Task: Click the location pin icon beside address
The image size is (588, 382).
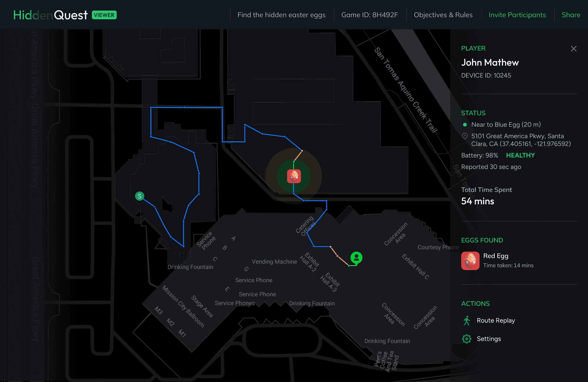Action: click(x=465, y=136)
